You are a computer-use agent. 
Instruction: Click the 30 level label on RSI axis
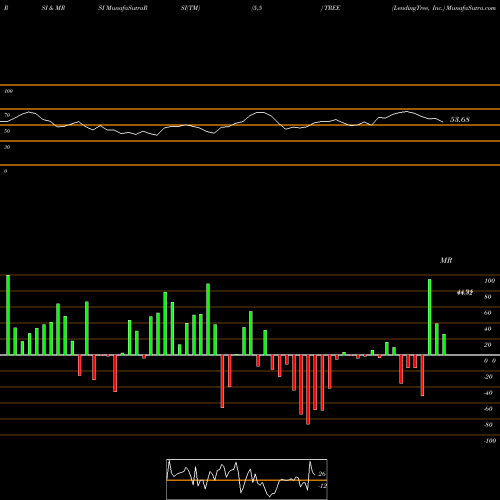coord(7,147)
